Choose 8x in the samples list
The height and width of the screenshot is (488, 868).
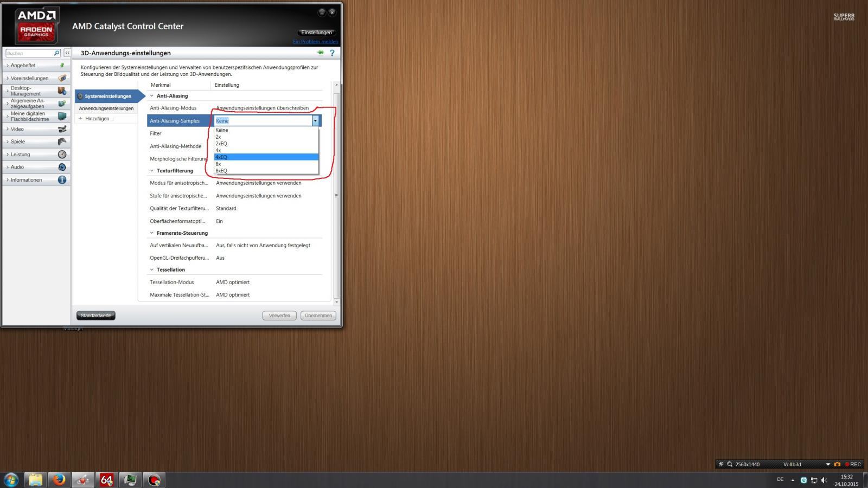point(266,164)
